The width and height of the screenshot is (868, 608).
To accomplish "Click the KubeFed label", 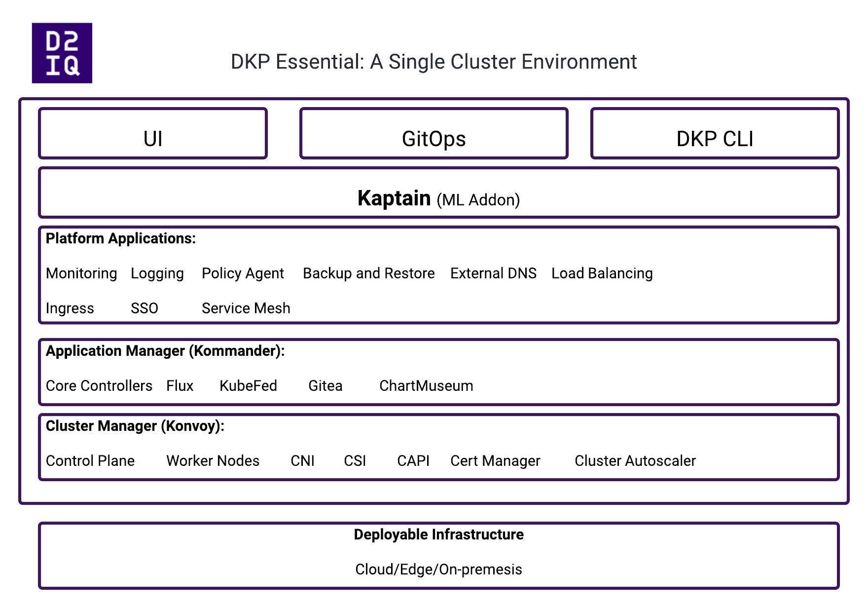I will coord(249,386).
